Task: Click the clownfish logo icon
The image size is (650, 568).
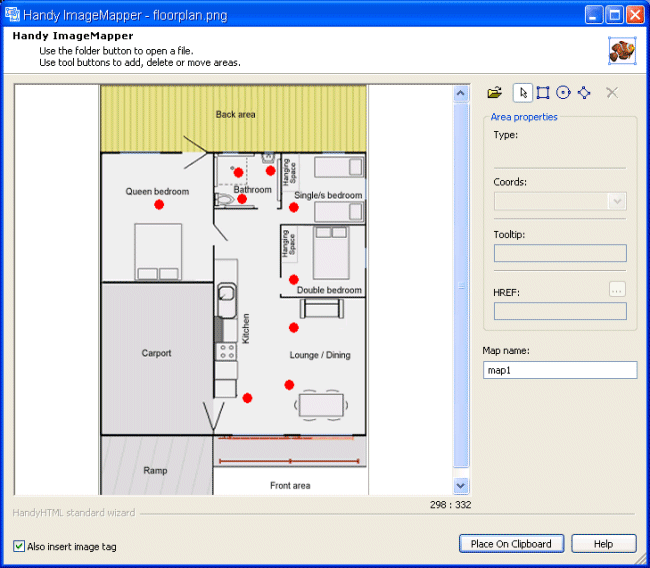Action: click(622, 51)
